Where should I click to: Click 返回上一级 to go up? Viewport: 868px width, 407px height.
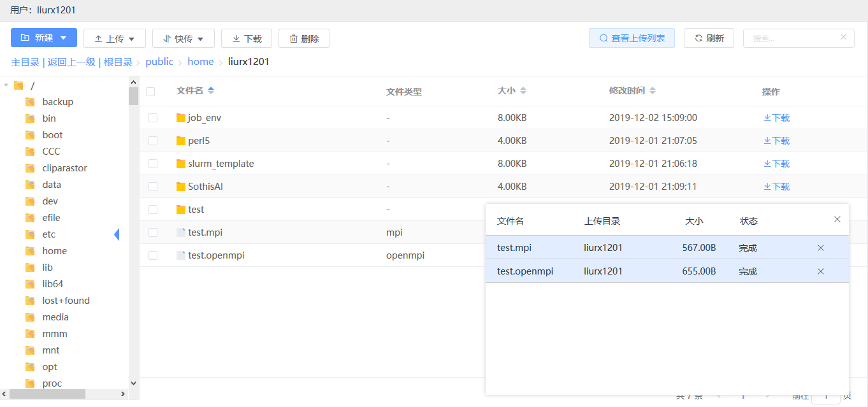tap(71, 62)
